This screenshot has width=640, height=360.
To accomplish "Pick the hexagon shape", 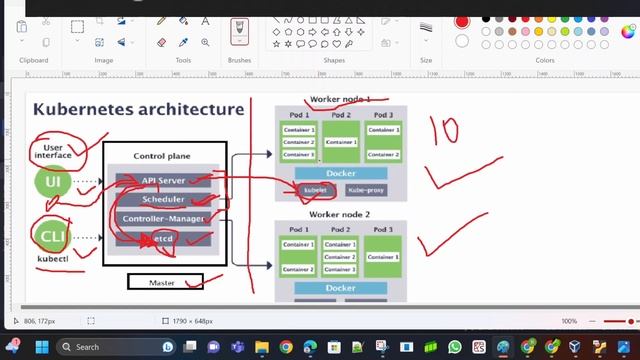I will [x=300, y=32].
